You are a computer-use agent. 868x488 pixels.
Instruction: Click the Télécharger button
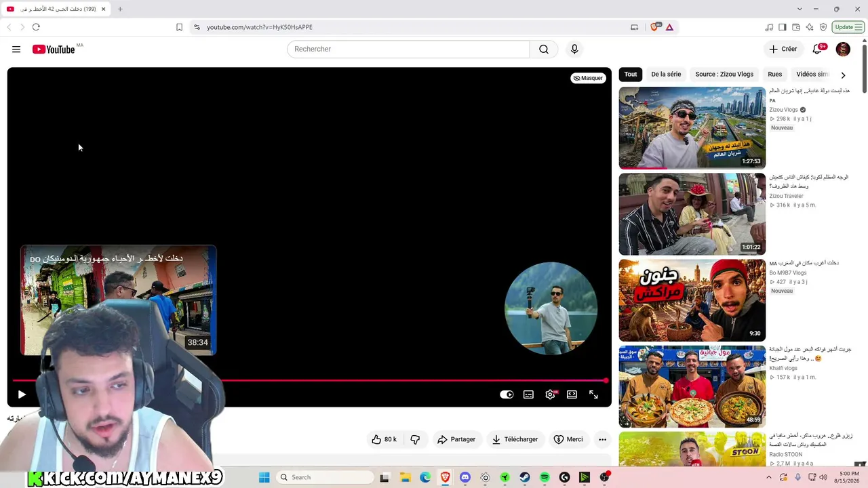coord(515,439)
